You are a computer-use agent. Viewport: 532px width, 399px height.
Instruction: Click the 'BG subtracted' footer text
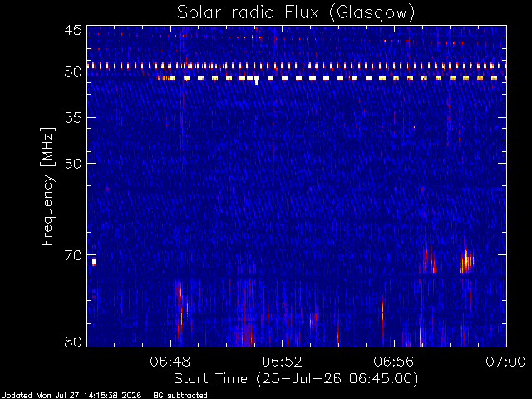[x=180, y=396]
